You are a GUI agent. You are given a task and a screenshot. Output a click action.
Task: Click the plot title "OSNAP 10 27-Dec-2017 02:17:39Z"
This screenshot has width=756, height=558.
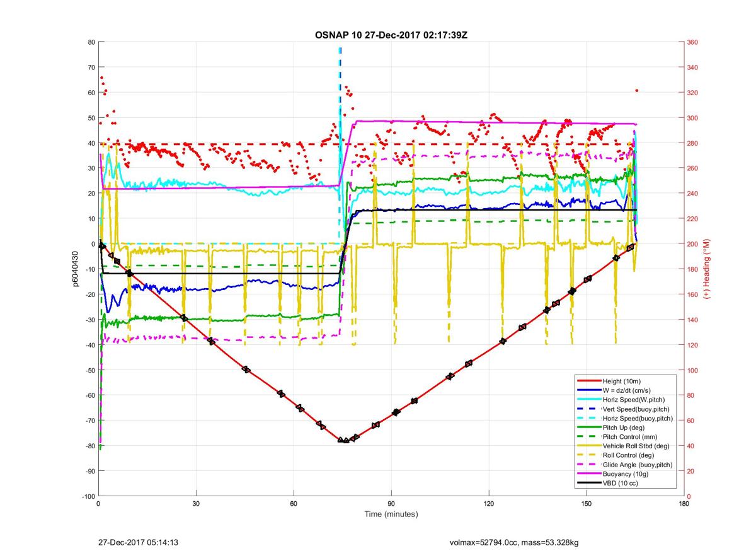coord(391,35)
